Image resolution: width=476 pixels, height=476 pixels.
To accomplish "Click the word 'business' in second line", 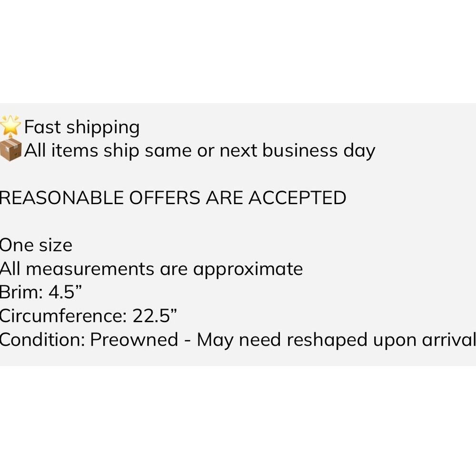I will pyautogui.click(x=300, y=150).
